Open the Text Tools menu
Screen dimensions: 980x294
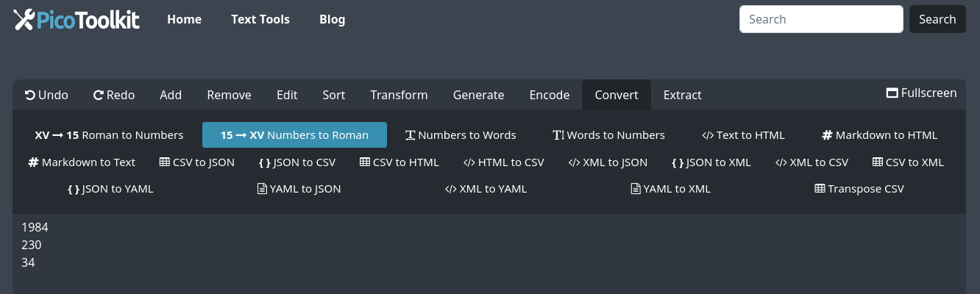[260, 20]
